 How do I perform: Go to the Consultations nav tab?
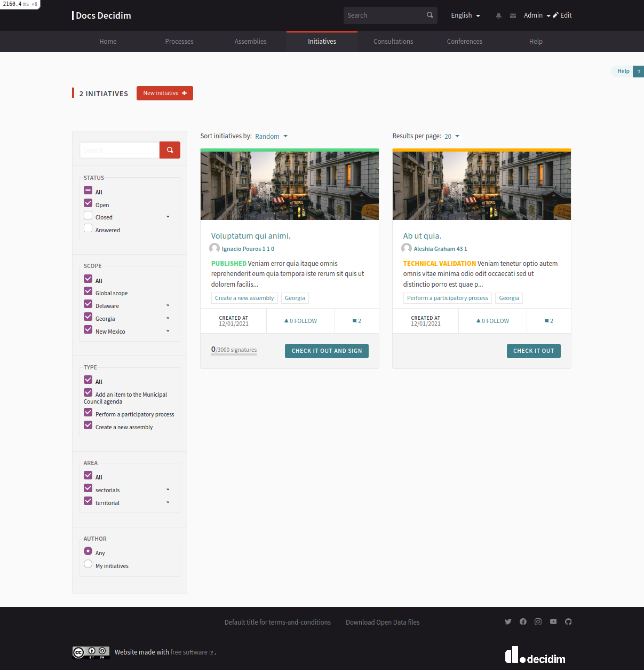(393, 42)
